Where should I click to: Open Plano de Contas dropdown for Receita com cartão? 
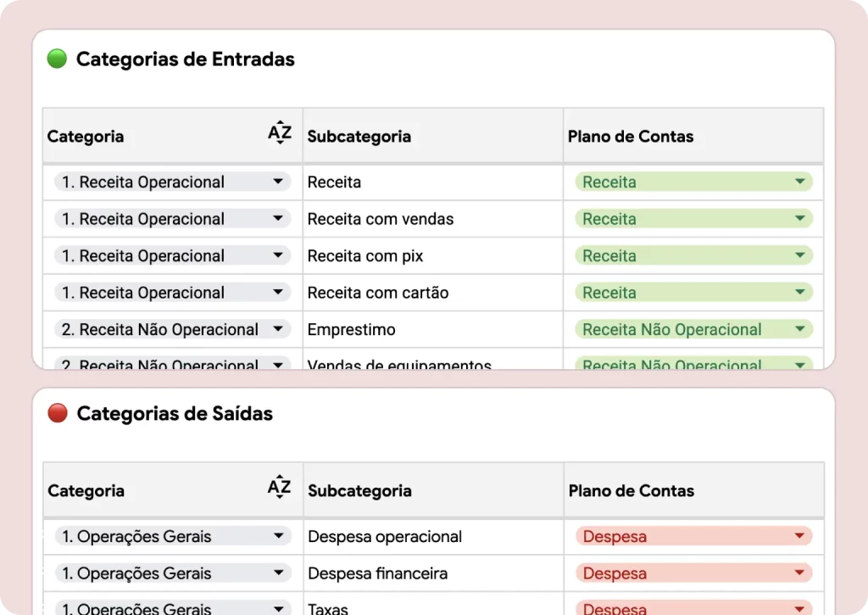693,293
